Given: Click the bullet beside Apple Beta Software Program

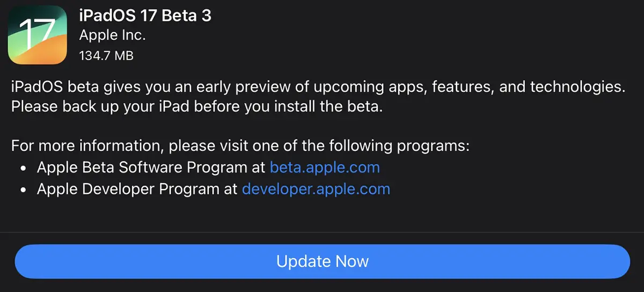Looking at the screenshot, I should coord(24,168).
